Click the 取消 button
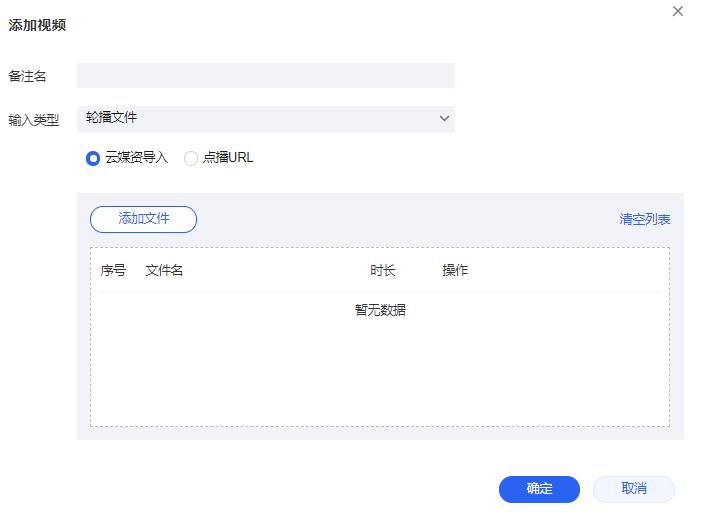This screenshot has height=515, width=701. click(633, 489)
